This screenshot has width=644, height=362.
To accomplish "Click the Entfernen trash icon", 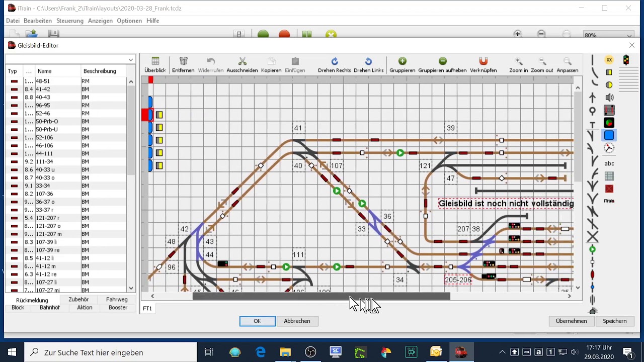I will pos(184,61).
